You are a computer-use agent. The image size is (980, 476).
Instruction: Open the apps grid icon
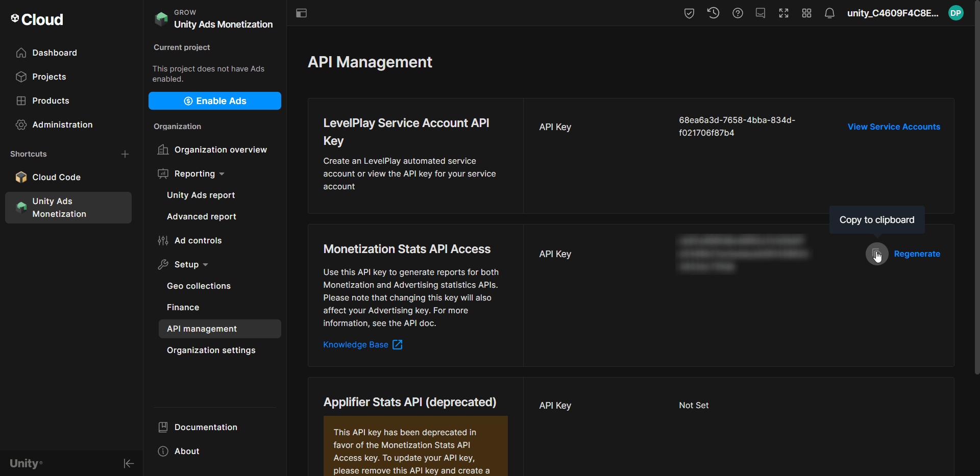(806, 13)
